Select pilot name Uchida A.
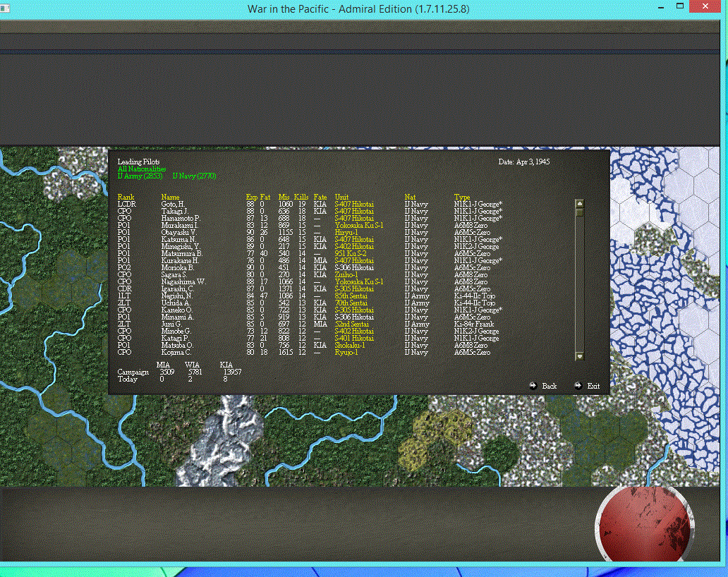The height and width of the screenshot is (577, 728). tap(176, 303)
